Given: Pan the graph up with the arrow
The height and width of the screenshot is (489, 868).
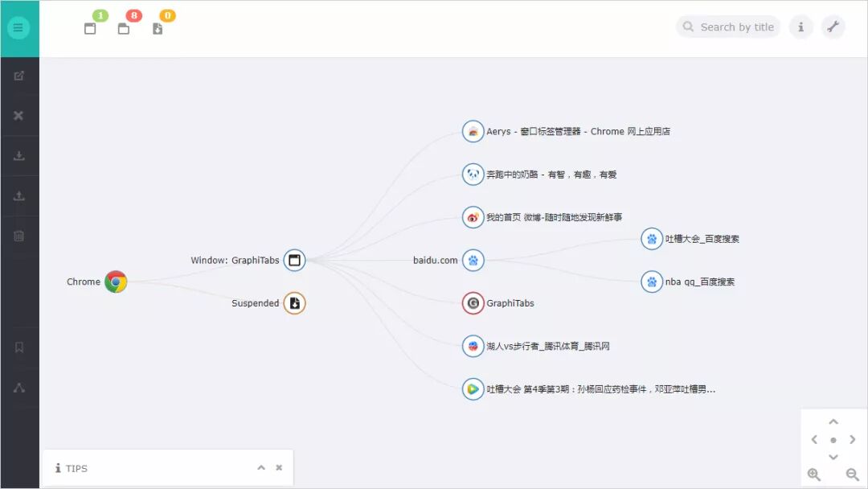Looking at the screenshot, I should tap(833, 422).
